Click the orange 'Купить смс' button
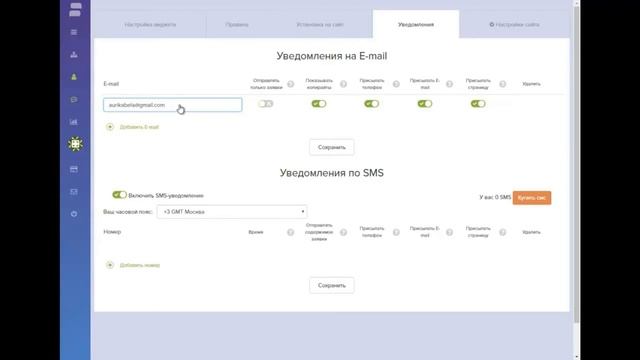This screenshot has width=640, height=360. click(532, 198)
